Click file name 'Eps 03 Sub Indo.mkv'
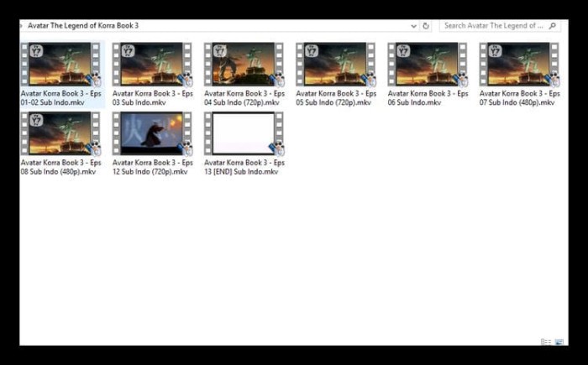The width and height of the screenshot is (588, 365). (x=153, y=98)
